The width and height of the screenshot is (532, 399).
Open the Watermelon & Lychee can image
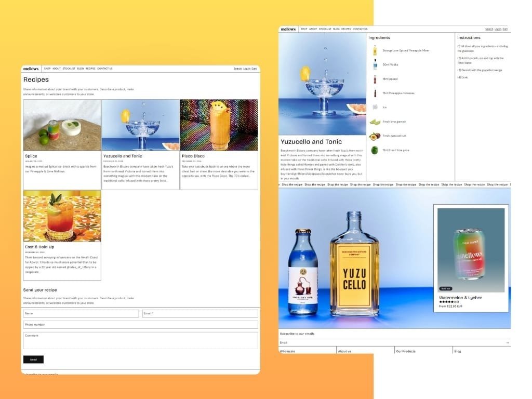pyautogui.click(x=471, y=250)
